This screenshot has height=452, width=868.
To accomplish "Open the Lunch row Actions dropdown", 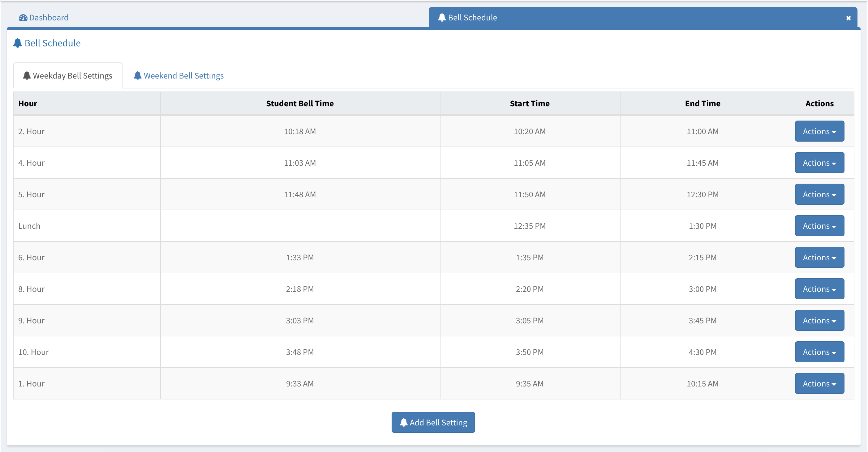I will click(819, 226).
